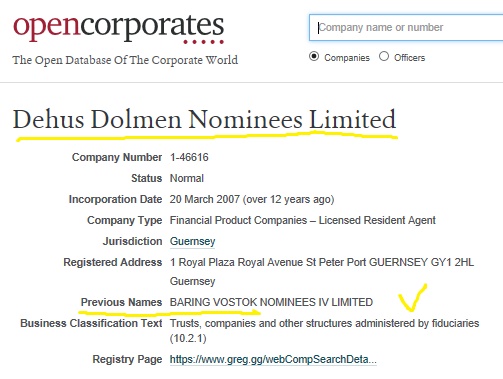
Task: Open the Guernsey jurisdiction link
Action: (192, 241)
